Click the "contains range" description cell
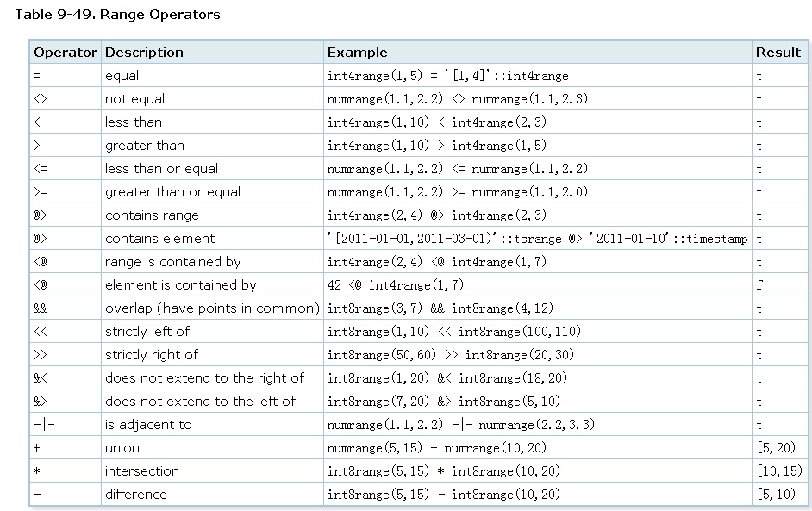Image resolution: width=812 pixels, height=511 pixels. [x=152, y=215]
